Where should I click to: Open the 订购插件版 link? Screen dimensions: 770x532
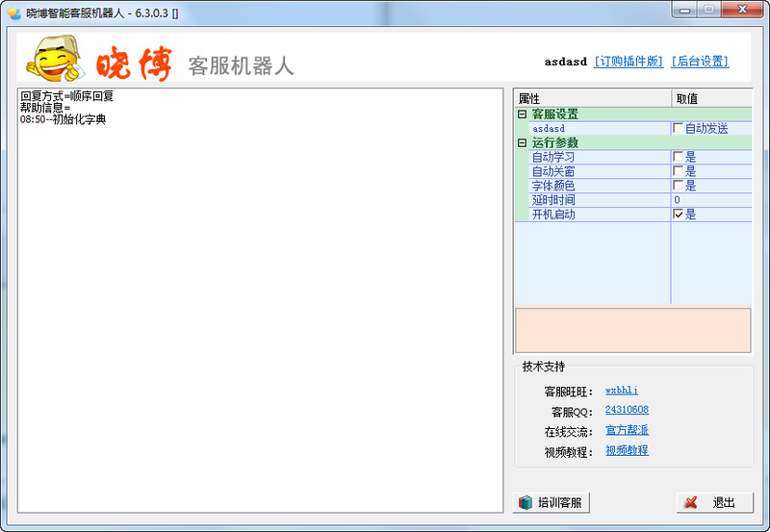[x=629, y=62]
